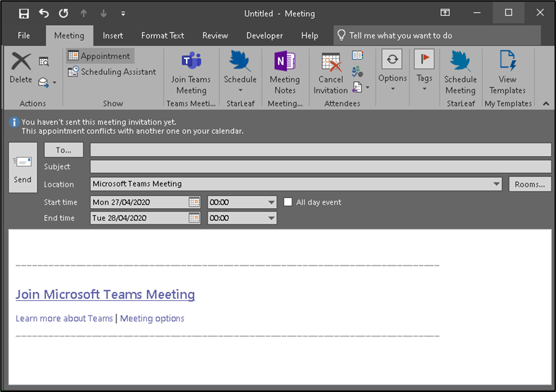Open the End time date picker

[194, 218]
